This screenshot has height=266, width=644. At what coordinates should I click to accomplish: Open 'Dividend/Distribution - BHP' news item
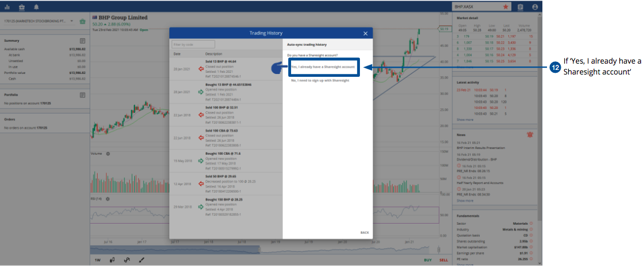pos(476,159)
